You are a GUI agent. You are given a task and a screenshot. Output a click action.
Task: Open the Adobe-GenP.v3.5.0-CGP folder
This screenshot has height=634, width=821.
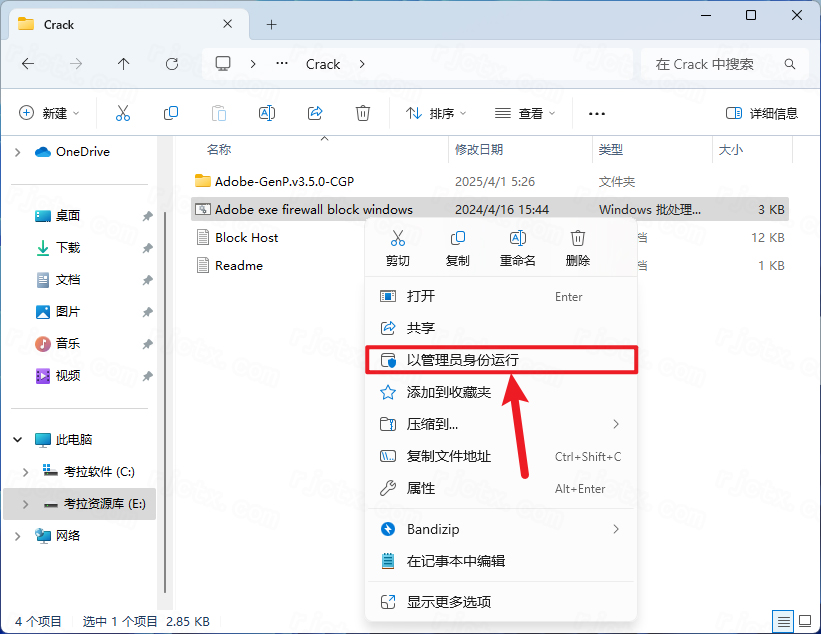coord(284,182)
